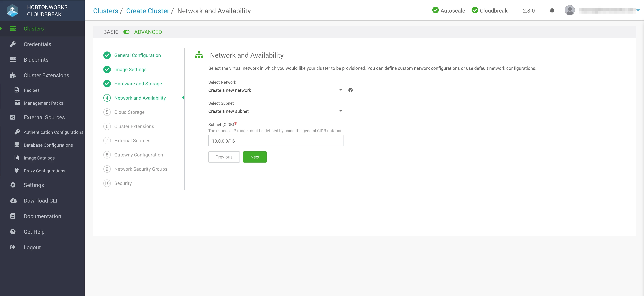Go to Hardware and Storage wizard step
The width and height of the screenshot is (644, 296).
[132, 83]
